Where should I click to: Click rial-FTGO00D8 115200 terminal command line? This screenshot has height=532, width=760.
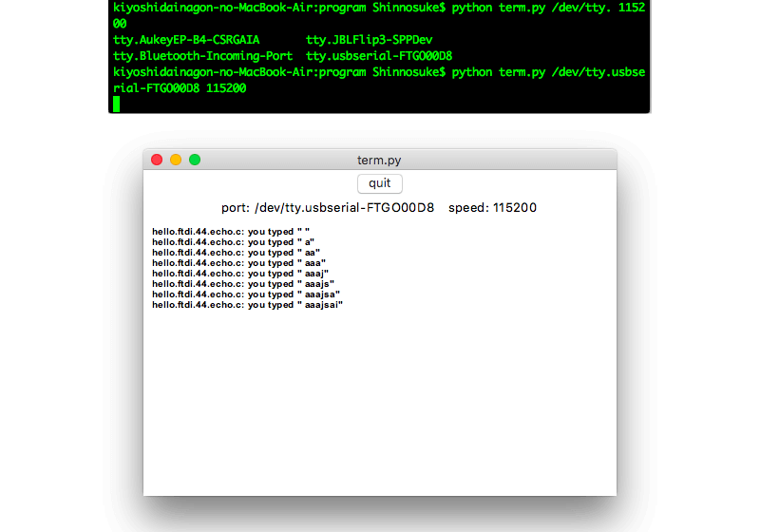180,88
